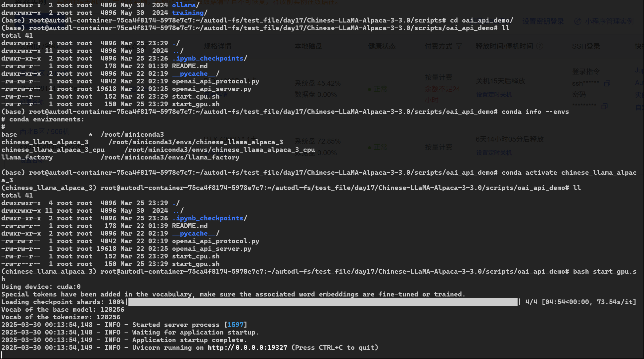Click the SSH登录 column header
The height and width of the screenshot is (359, 644).
click(x=586, y=46)
